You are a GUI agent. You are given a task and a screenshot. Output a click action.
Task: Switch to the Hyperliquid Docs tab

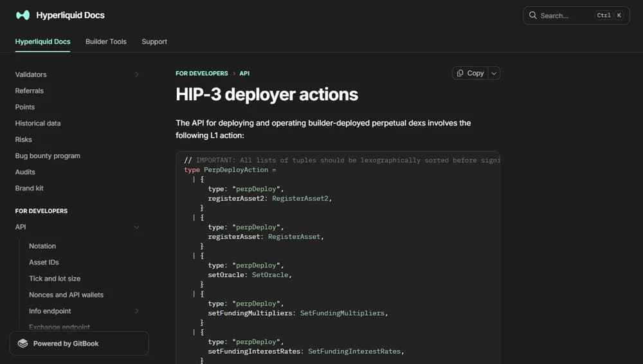42,41
